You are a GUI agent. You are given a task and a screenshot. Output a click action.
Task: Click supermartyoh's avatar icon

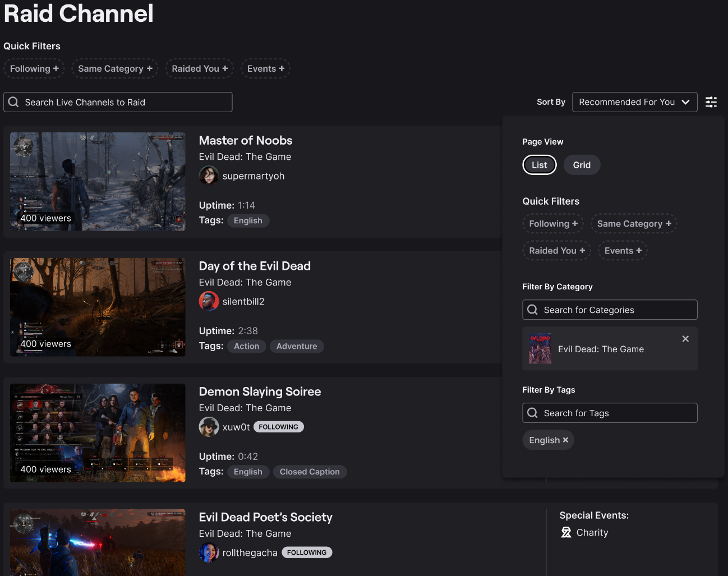coord(209,176)
